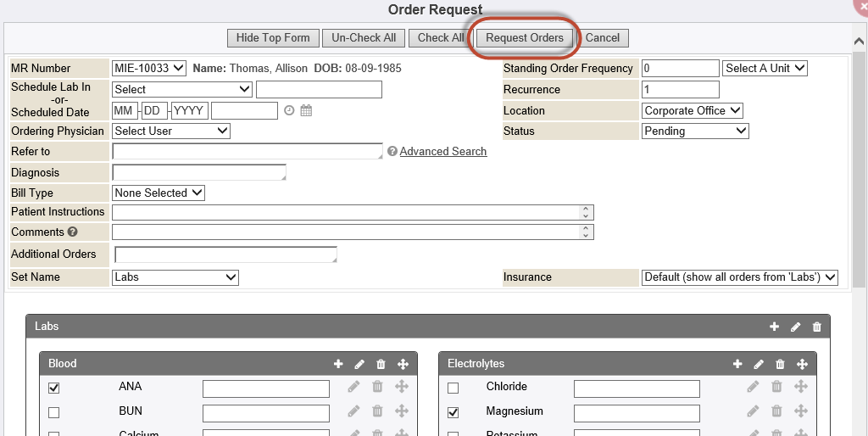The width and height of the screenshot is (868, 436).
Task: Click the pencil icon in the ANA row
Action: coord(353,387)
